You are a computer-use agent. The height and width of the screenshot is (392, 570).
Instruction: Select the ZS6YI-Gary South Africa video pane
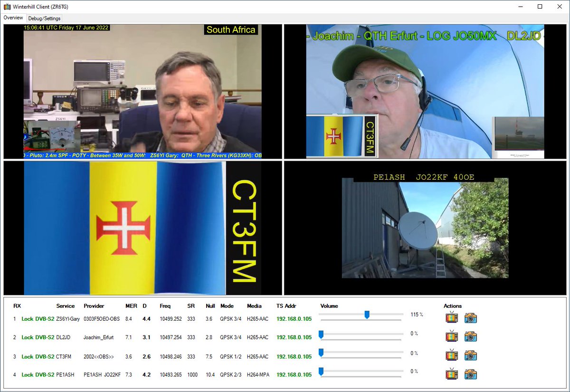tap(142, 90)
